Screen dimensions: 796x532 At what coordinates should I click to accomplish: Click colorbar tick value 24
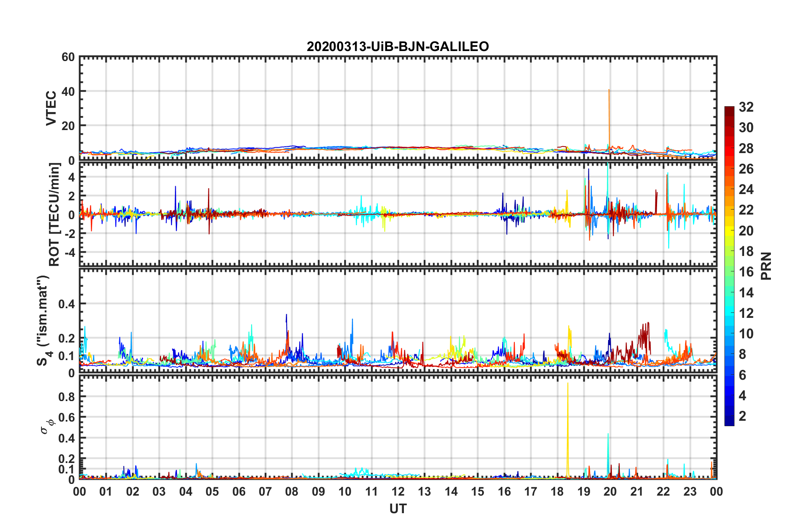click(746, 189)
